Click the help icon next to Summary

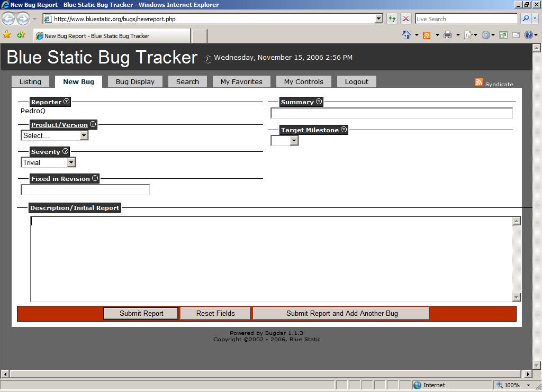(x=319, y=102)
